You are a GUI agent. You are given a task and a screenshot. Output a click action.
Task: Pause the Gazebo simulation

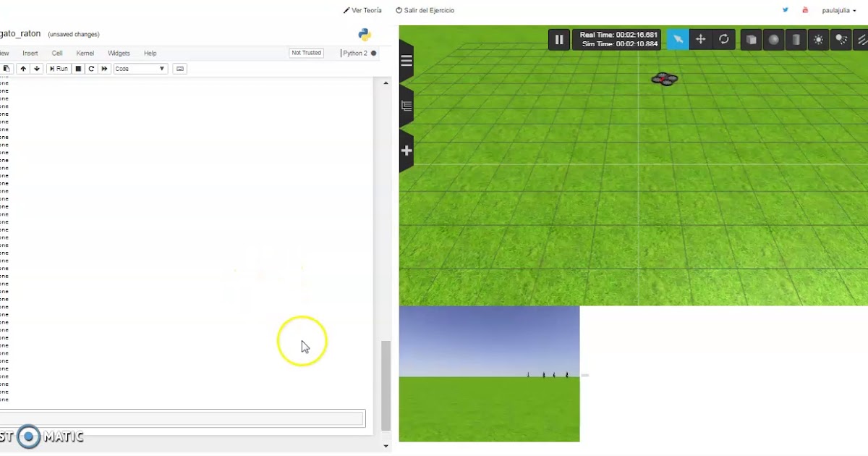coord(558,40)
